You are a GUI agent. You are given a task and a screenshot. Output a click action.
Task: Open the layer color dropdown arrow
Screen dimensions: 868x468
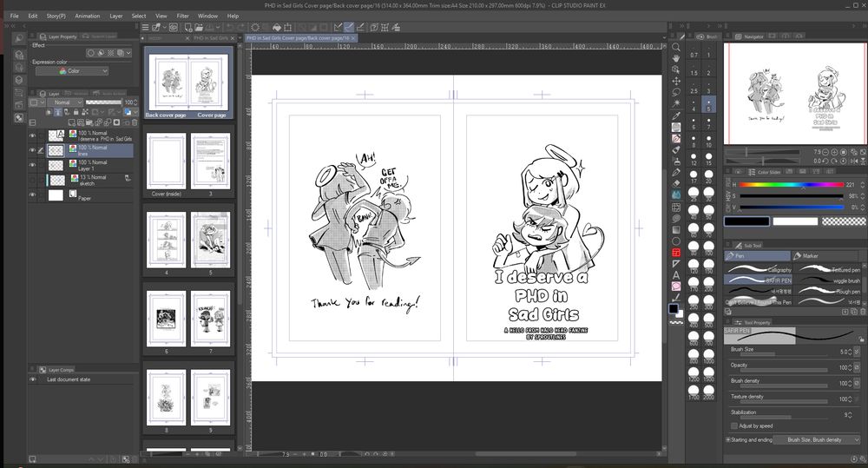point(135,112)
